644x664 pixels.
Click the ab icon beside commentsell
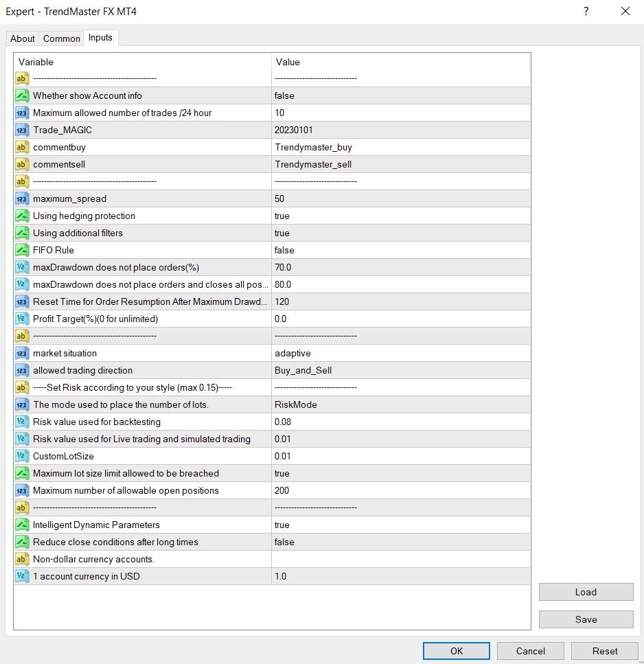(x=21, y=164)
